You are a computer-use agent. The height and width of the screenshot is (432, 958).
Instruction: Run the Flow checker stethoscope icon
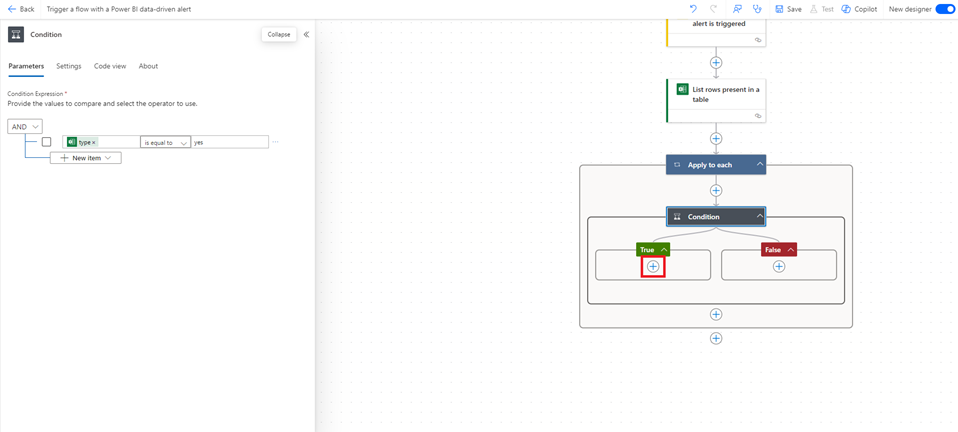coord(757,9)
